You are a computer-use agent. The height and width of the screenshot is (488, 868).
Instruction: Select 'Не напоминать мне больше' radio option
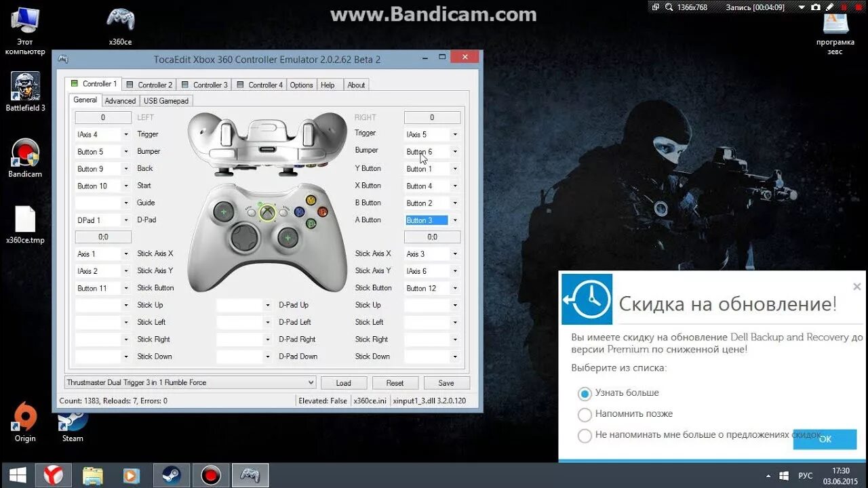[585, 436]
